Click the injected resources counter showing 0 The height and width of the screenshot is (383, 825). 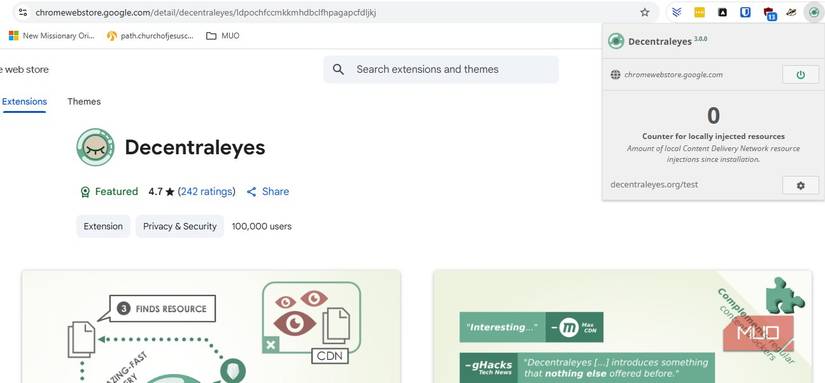[x=713, y=116]
